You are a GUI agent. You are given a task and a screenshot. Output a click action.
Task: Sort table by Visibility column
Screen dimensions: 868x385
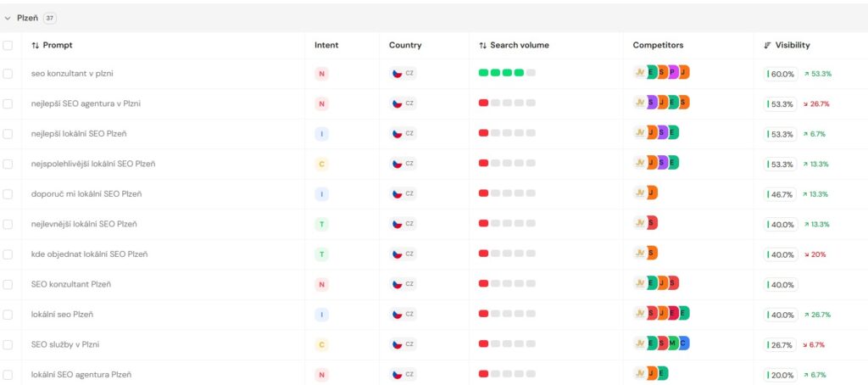click(787, 46)
